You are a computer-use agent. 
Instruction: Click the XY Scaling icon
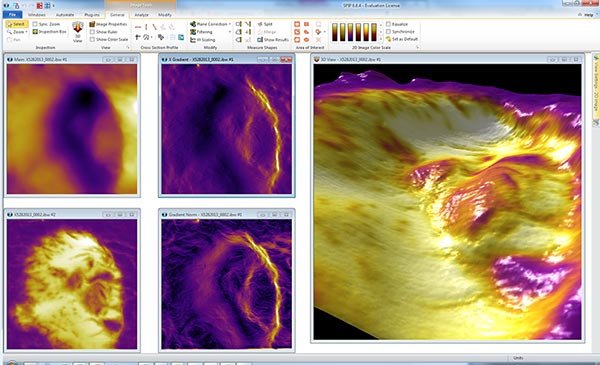193,39
